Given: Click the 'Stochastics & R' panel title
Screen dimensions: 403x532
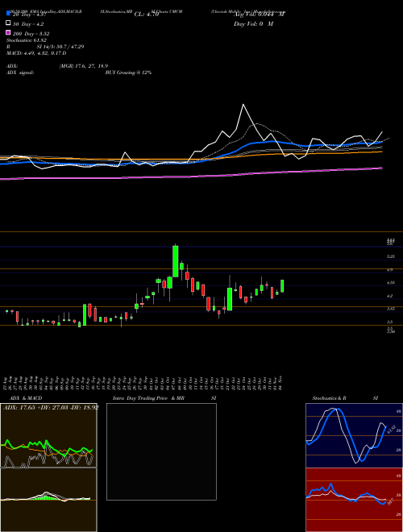Looking at the screenshot, I should 329,398.
